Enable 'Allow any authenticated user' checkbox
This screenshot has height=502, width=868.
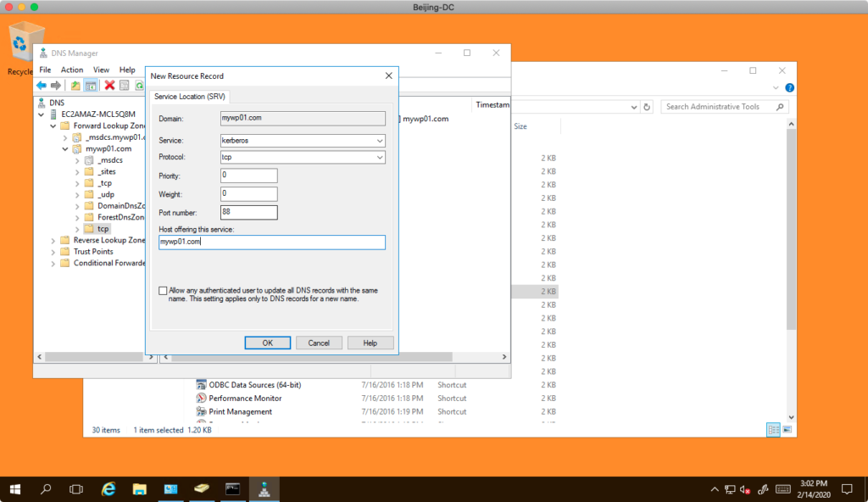[x=164, y=291]
